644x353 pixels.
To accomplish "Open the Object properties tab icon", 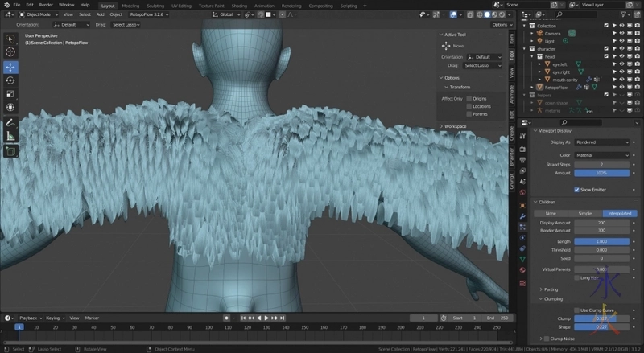I will tap(522, 205).
